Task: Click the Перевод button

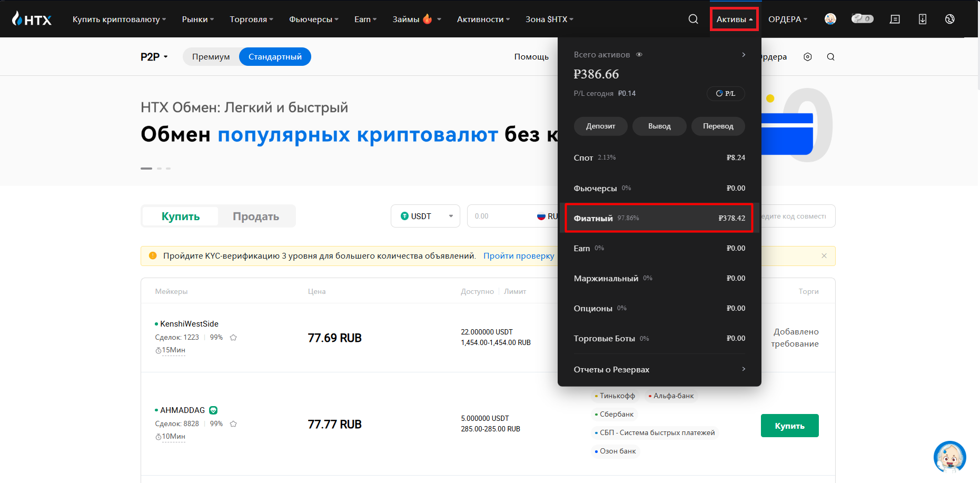Action: click(718, 126)
